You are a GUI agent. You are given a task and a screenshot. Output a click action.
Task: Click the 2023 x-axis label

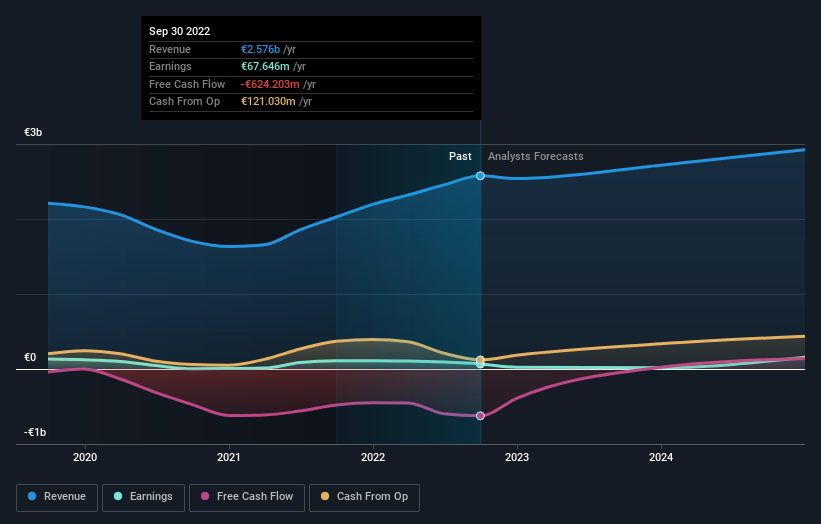pyautogui.click(x=517, y=457)
